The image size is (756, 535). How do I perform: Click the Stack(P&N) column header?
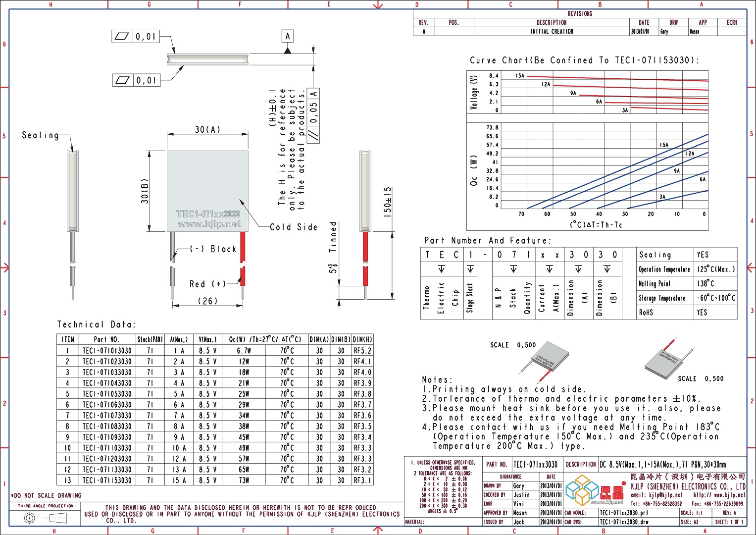(x=150, y=340)
